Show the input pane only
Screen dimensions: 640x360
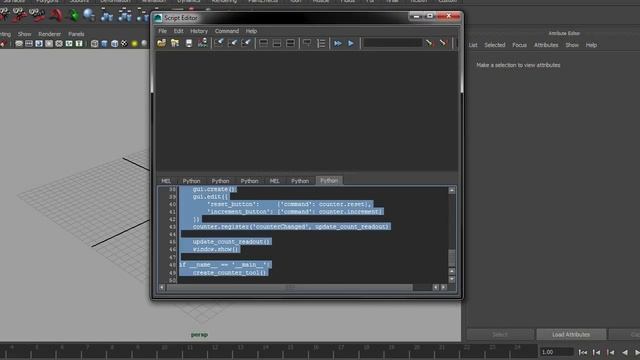[277, 43]
